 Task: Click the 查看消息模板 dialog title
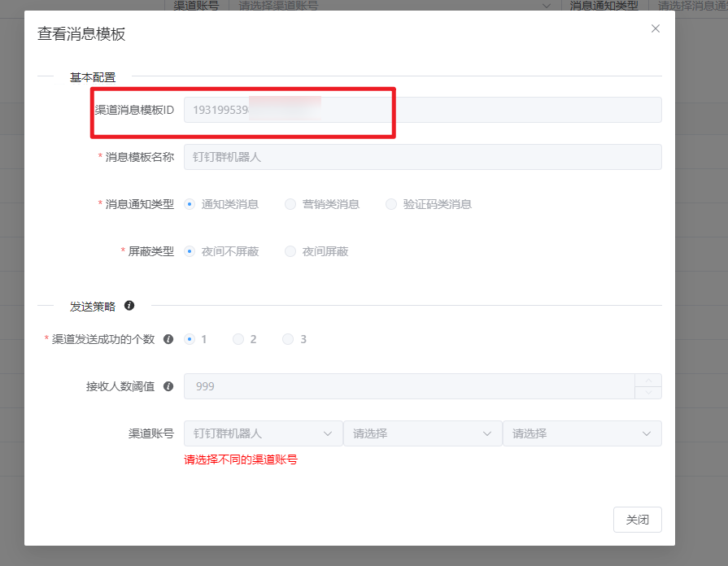pos(81,34)
